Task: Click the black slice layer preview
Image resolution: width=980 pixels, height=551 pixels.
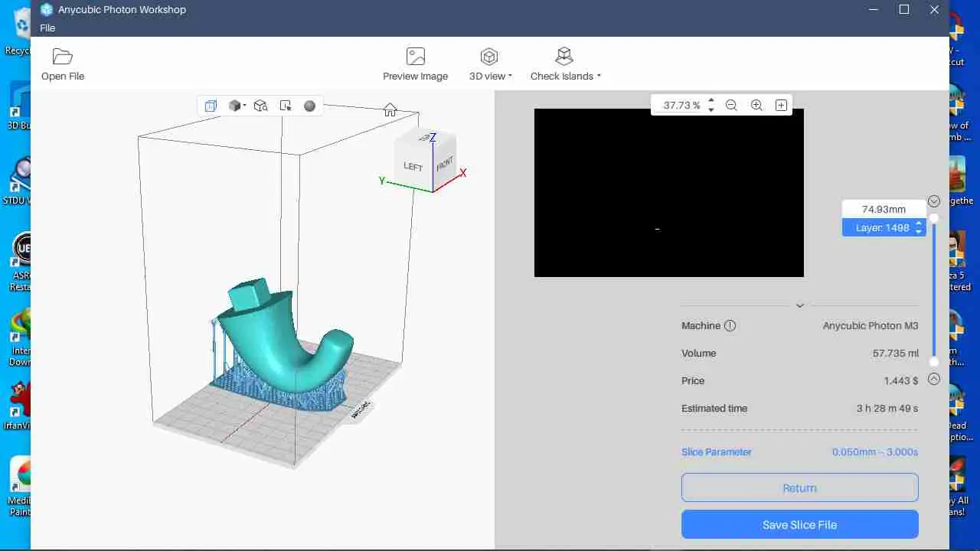Action: coord(669,193)
